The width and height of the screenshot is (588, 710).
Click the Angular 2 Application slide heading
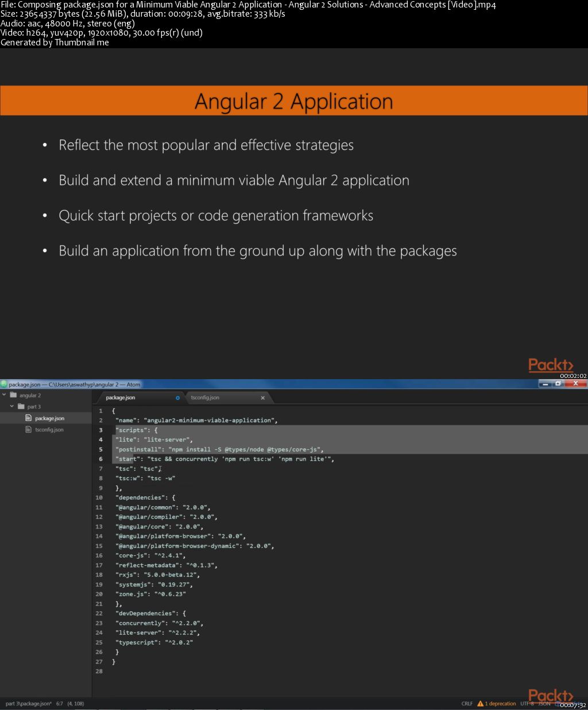294,102
